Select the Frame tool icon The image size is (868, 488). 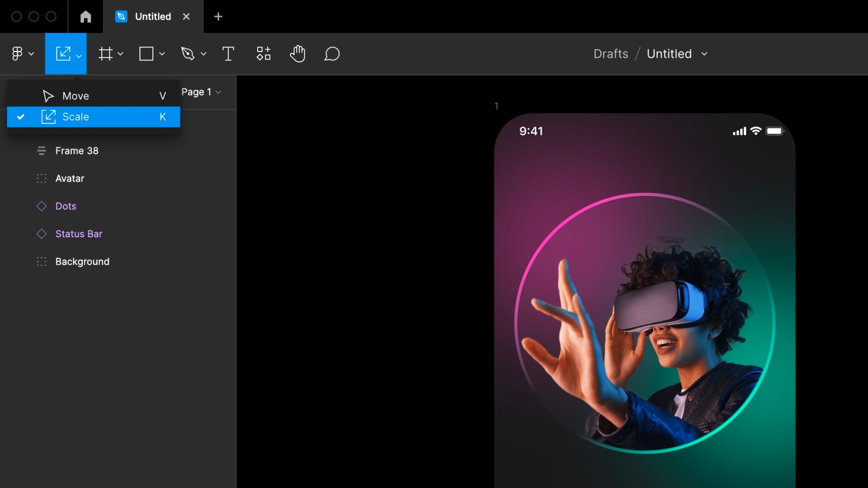(106, 54)
